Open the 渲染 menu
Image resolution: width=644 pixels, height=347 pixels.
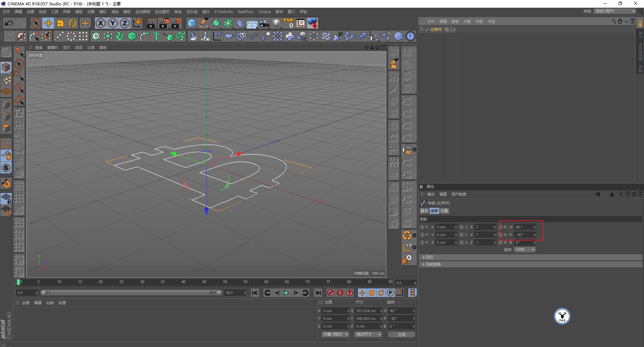click(x=115, y=12)
